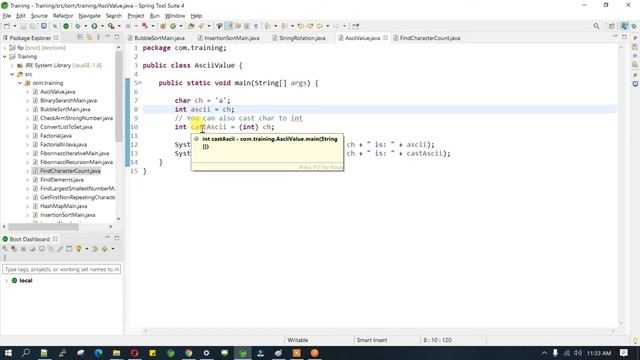Toggle Mark Occurrences in the toolbar
The width and height of the screenshot is (640, 360).
229,26
